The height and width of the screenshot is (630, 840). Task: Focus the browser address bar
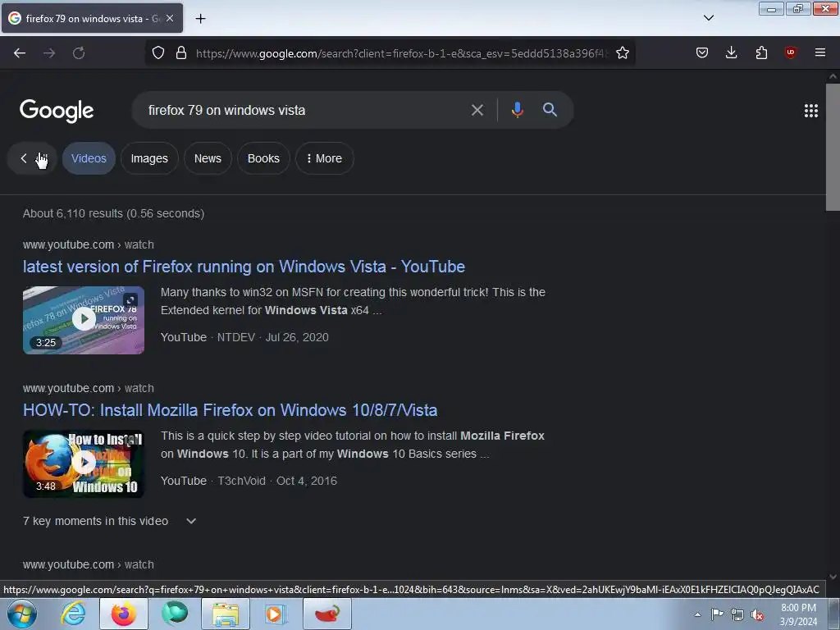(x=402, y=53)
